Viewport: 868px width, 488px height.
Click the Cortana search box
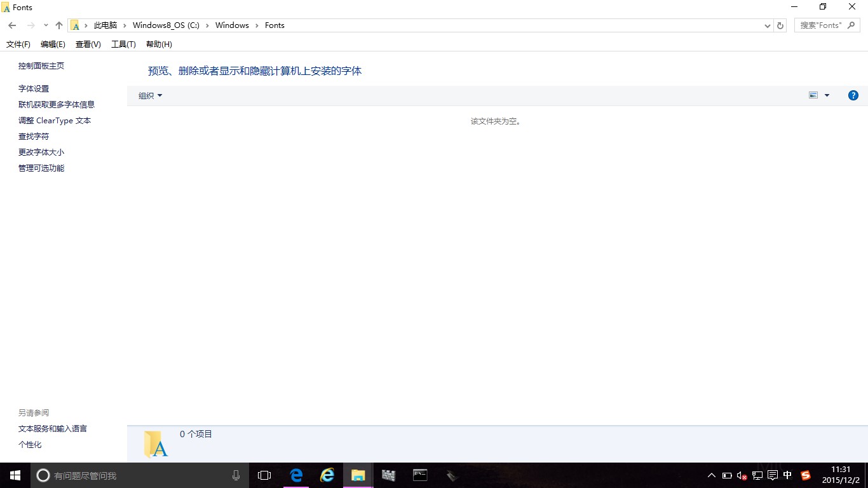140,475
